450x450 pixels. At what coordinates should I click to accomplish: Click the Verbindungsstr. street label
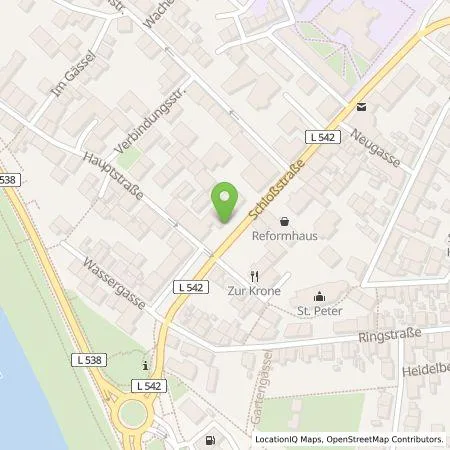point(150,120)
